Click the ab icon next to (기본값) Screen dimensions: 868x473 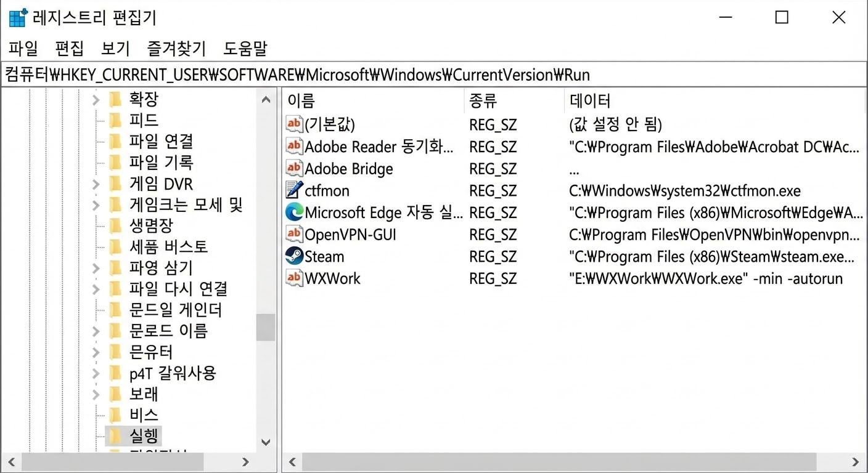(x=294, y=124)
